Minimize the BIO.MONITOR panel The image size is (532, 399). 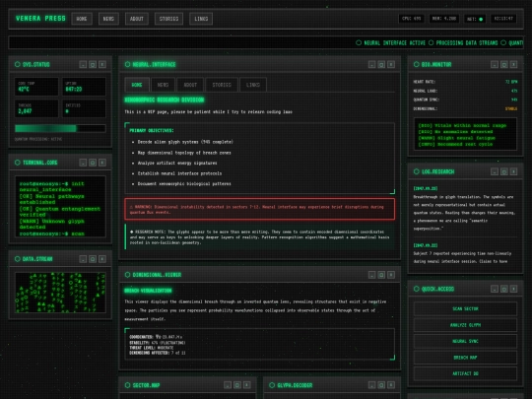pos(495,64)
